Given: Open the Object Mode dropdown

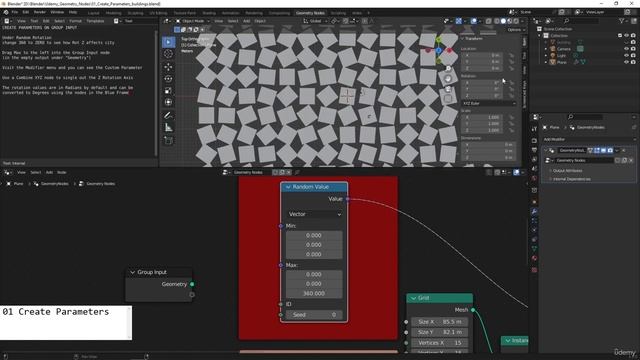Looking at the screenshot, I should tap(193, 21).
